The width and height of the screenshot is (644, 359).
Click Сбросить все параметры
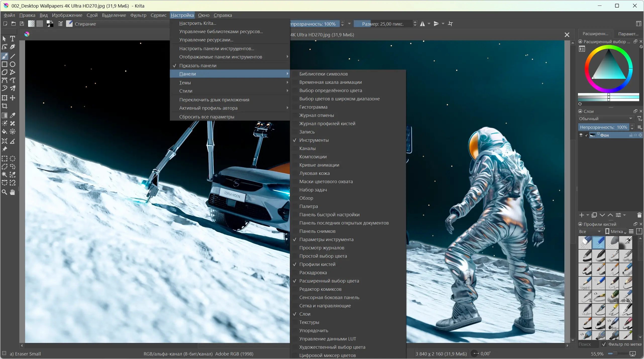coord(207,117)
